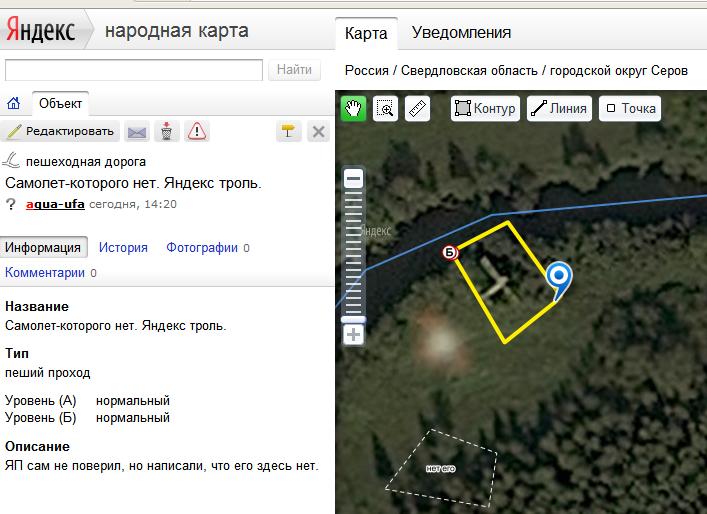Click the red Б endpoint marker

tap(450, 252)
